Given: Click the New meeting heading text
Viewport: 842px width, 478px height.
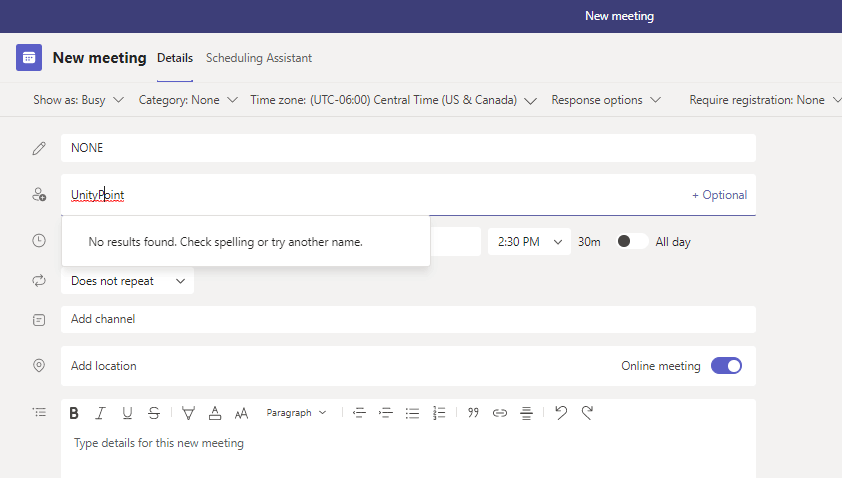Looking at the screenshot, I should coord(99,57).
